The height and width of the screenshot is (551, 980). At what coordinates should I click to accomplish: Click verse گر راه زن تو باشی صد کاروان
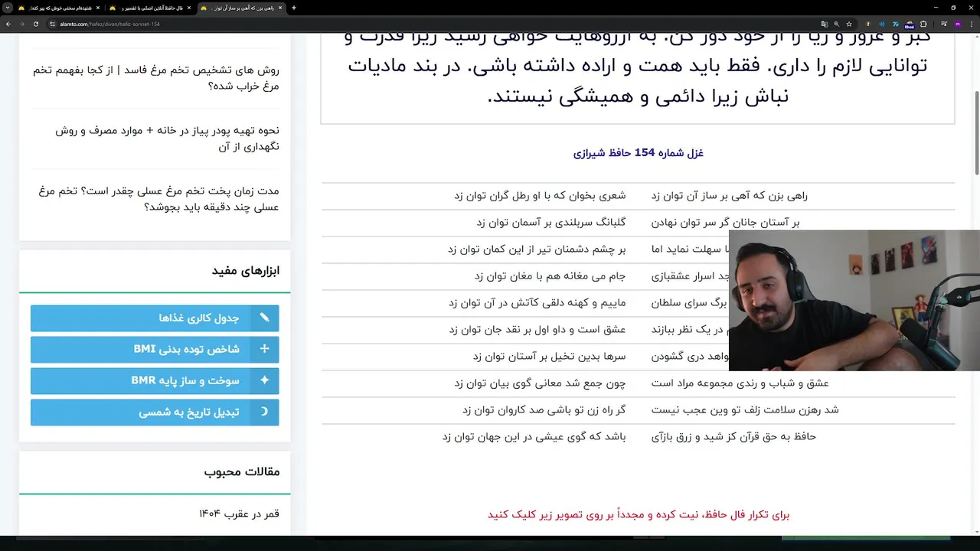tap(544, 410)
